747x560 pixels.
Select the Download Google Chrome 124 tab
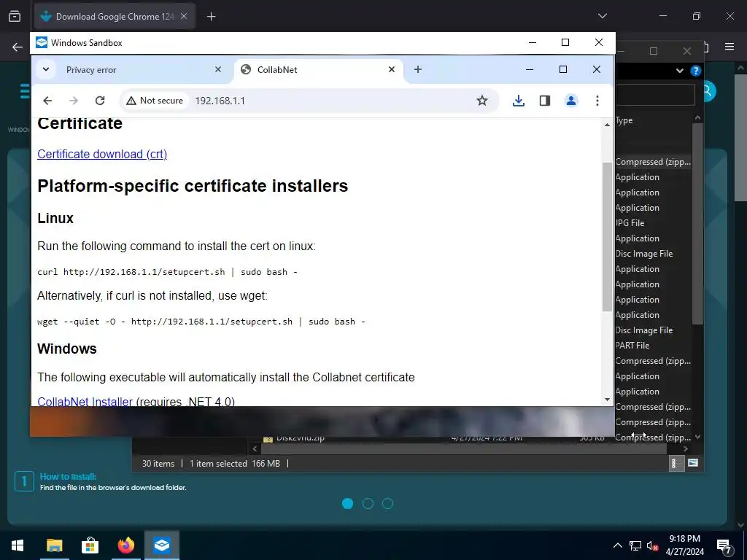point(115,17)
